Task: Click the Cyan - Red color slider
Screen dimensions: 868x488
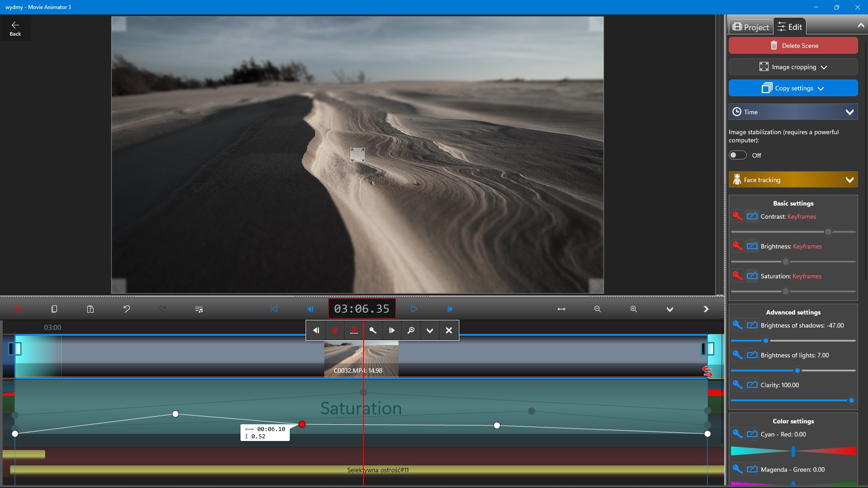Action: [793, 451]
